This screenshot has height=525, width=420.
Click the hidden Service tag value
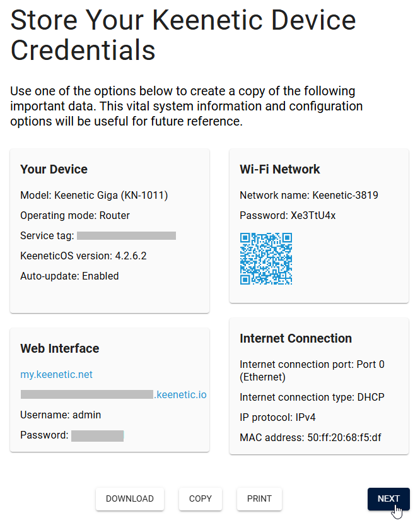126,235
